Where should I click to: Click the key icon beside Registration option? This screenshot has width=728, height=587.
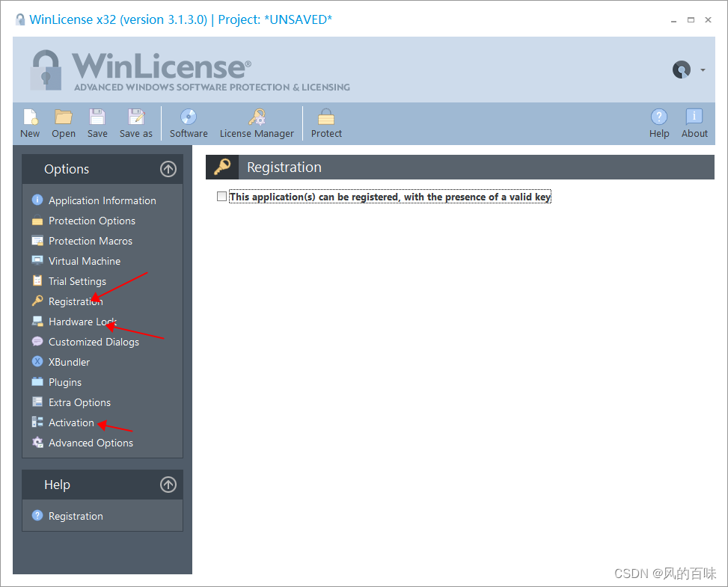pyautogui.click(x=37, y=301)
